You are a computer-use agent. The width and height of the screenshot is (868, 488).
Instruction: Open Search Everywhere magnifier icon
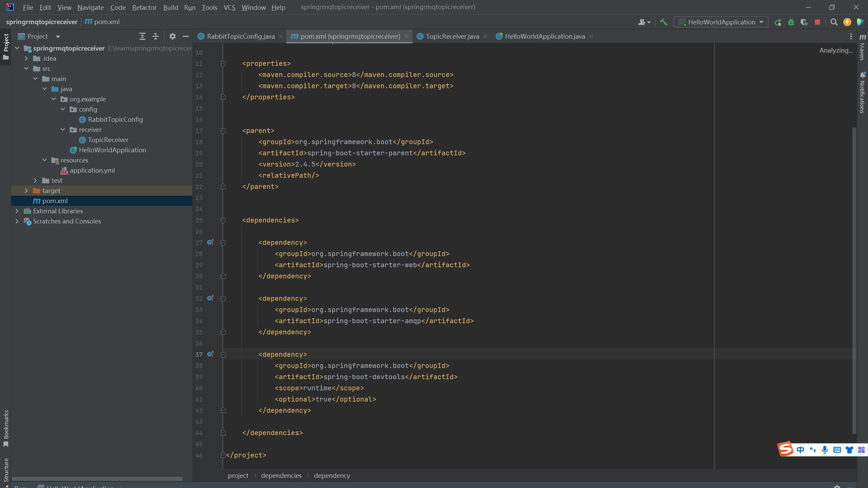coord(834,22)
